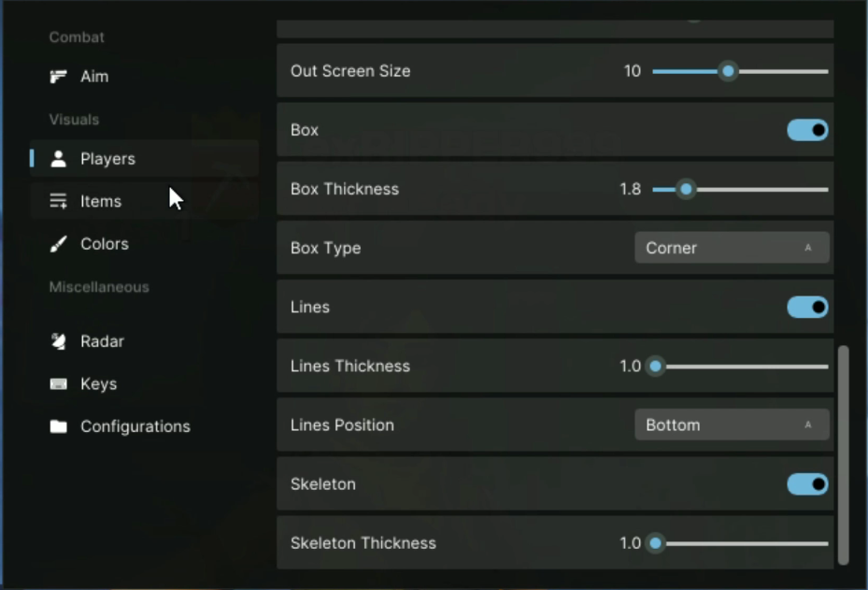Image resolution: width=868 pixels, height=590 pixels.
Task: Click the arrow on Corner dropdown
Action: pyautogui.click(x=808, y=248)
